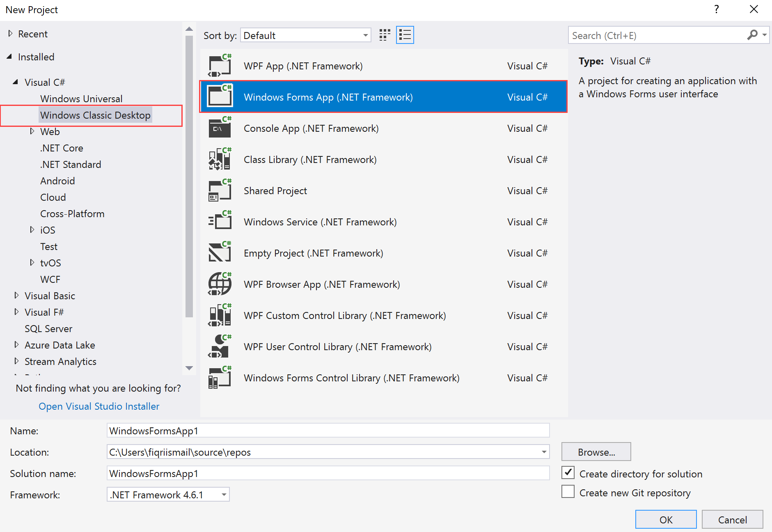
Task: Click the Cancel button
Action: pyautogui.click(x=732, y=520)
